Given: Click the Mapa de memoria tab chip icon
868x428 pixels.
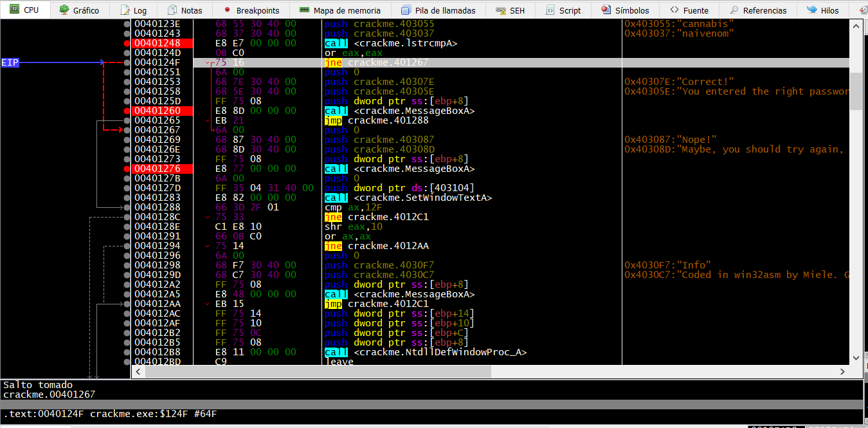Looking at the screenshot, I should 304,10.
